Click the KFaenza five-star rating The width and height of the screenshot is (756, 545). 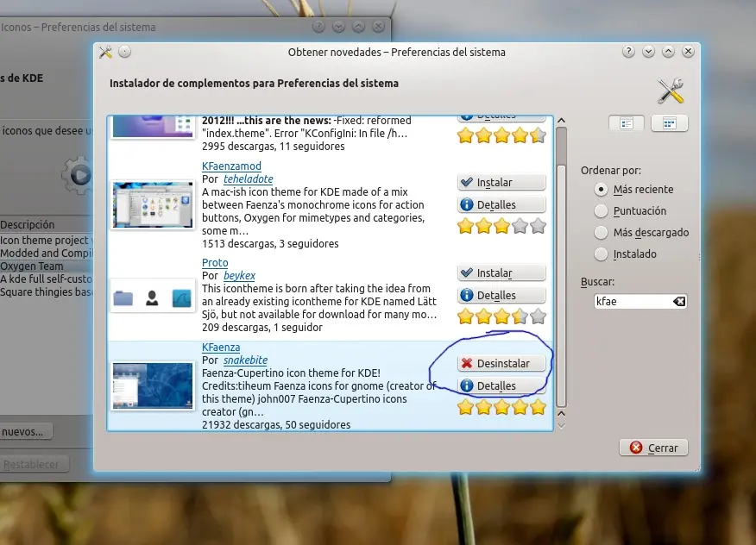(x=501, y=408)
